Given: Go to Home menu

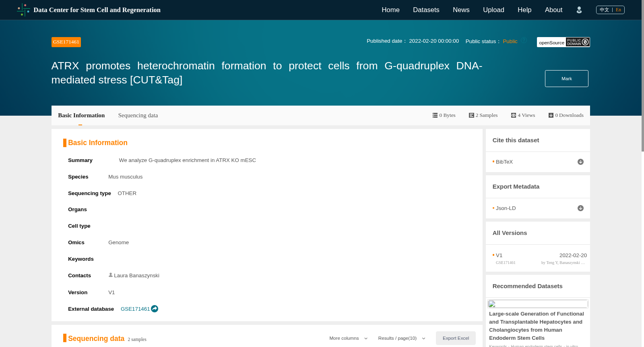Looking at the screenshot, I should tap(390, 10).
